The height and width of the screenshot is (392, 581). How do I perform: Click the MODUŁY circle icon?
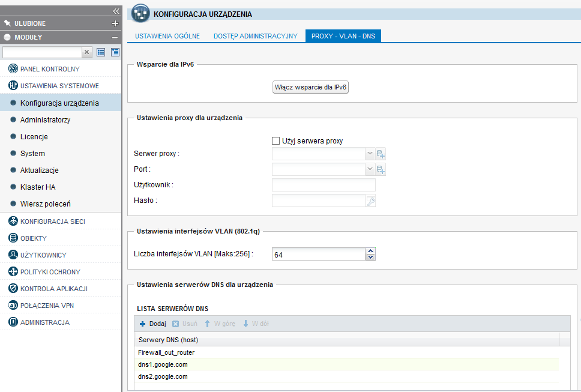pyautogui.click(x=7, y=37)
